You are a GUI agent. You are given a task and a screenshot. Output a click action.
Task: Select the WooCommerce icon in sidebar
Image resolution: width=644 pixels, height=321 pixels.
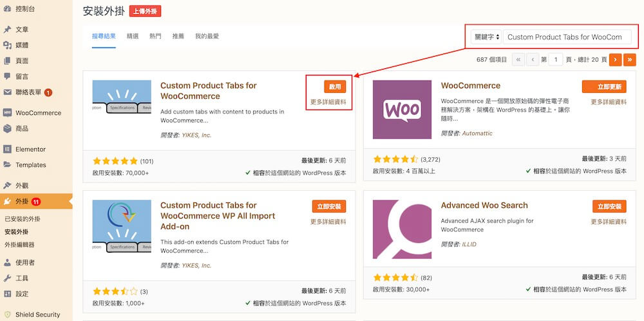(x=8, y=113)
